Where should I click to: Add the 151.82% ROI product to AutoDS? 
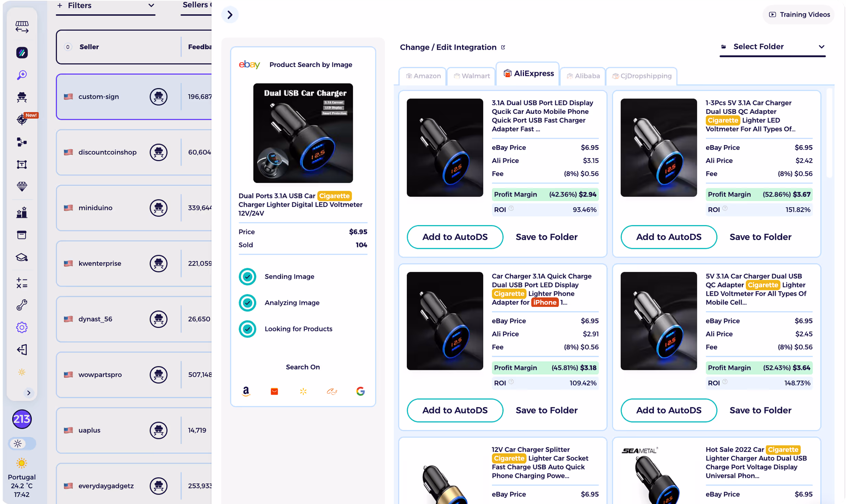pyautogui.click(x=669, y=237)
